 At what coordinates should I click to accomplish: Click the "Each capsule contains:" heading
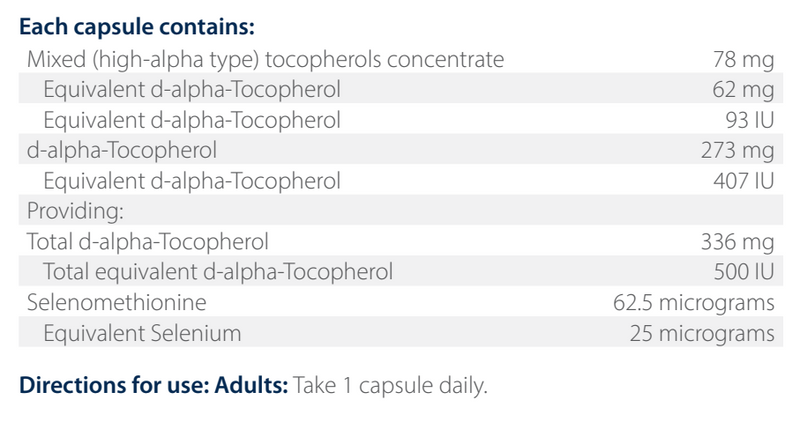click(125, 21)
